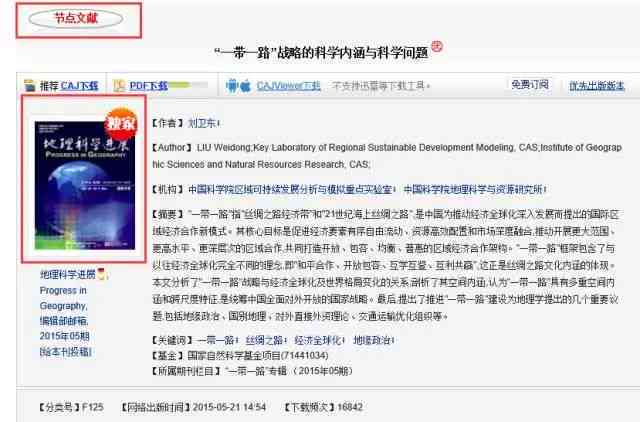Click the column text “一带一路”专辑
This screenshot has width=640, height=422.
click(x=256, y=371)
